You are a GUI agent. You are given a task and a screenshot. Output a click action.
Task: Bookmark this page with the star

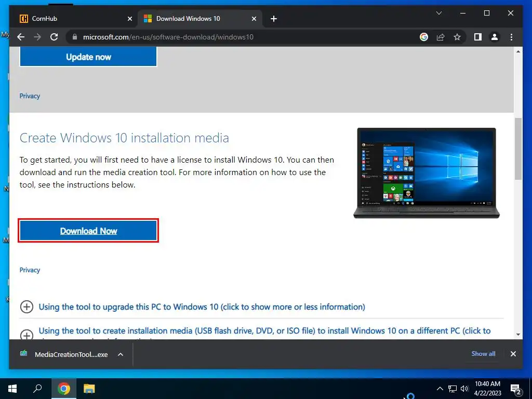[x=457, y=37]
